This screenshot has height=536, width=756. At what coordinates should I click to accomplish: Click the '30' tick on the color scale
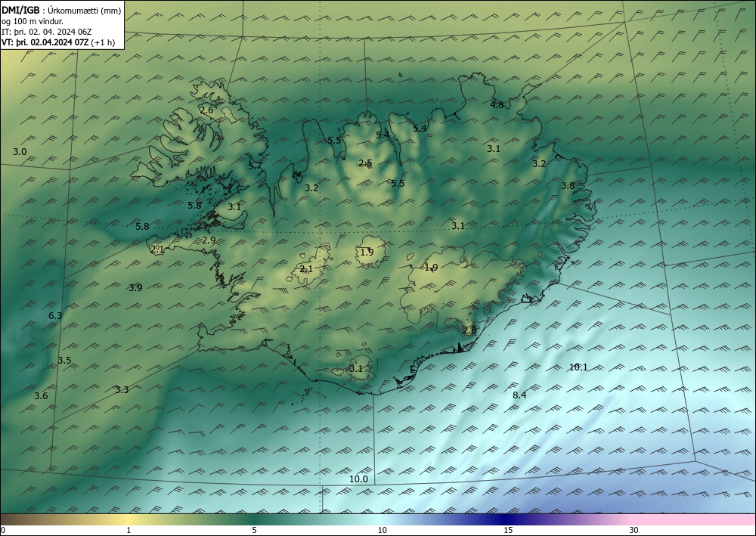(634, 530)
